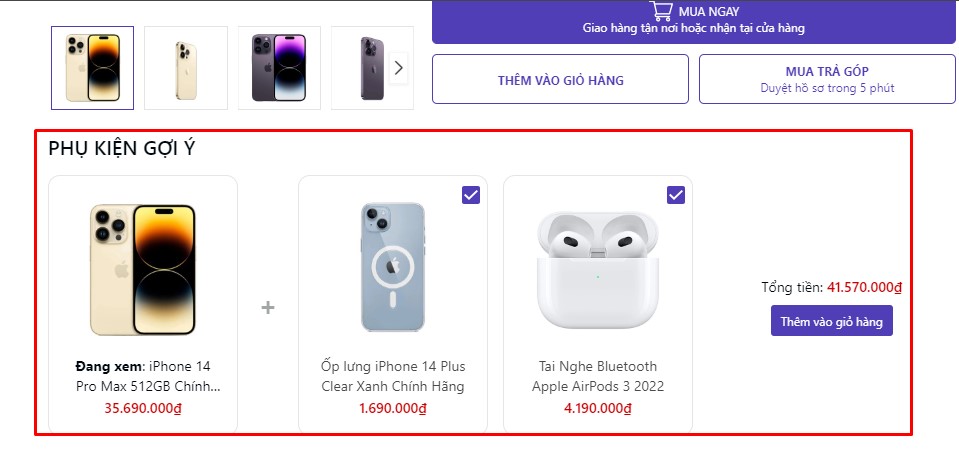Viewport: 959px width, 466px height.
Task: Open the Ốp lưng iPhone 14 Plus Clear link
Action: tap(393, 376)
